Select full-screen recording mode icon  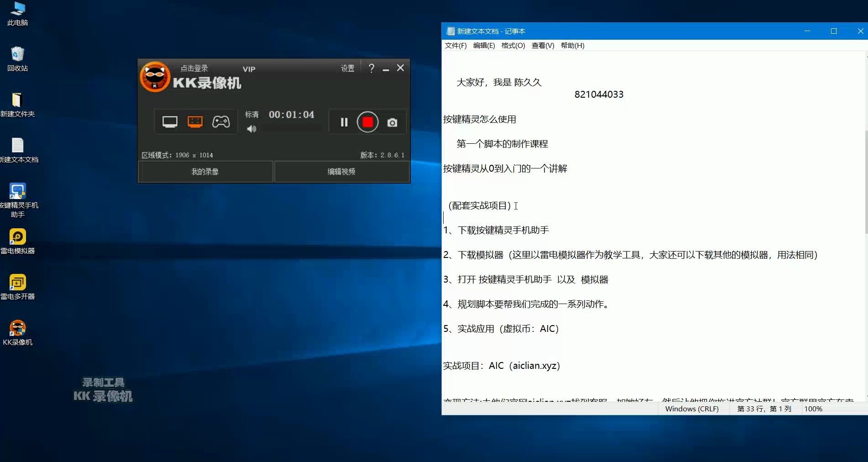pos(170,122)
